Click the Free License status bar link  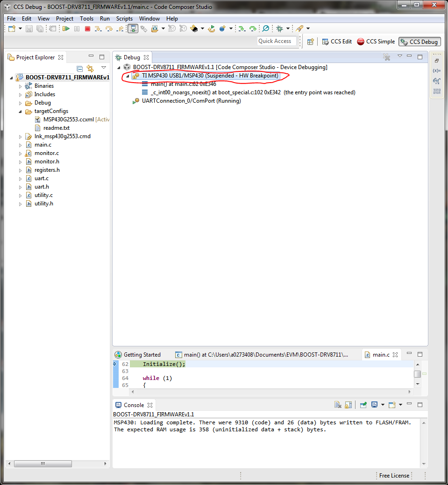pyautogui.click(x=394, y=476)
